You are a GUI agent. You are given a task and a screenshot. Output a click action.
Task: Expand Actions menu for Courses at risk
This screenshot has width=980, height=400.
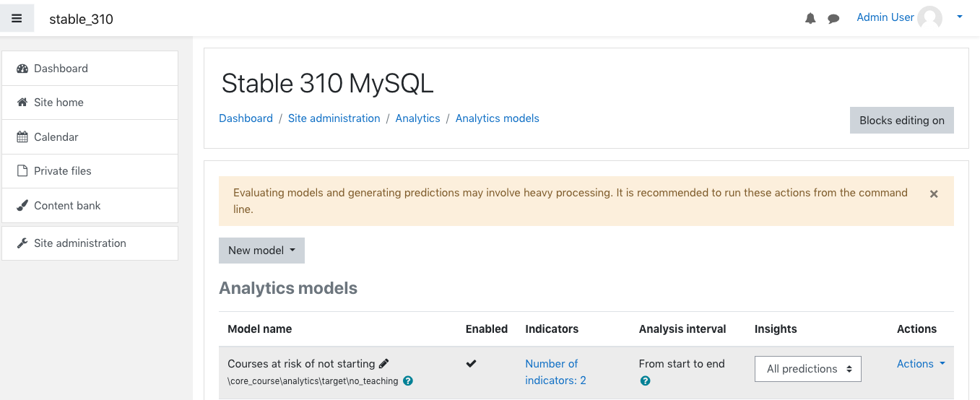pos(921,364)
